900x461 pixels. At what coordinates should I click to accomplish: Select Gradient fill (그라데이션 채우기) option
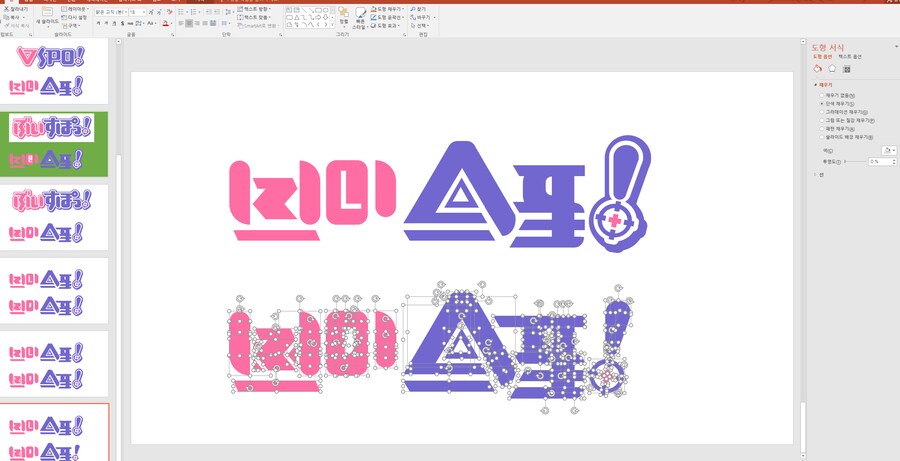pyautogui.click(x=843, y=112)
